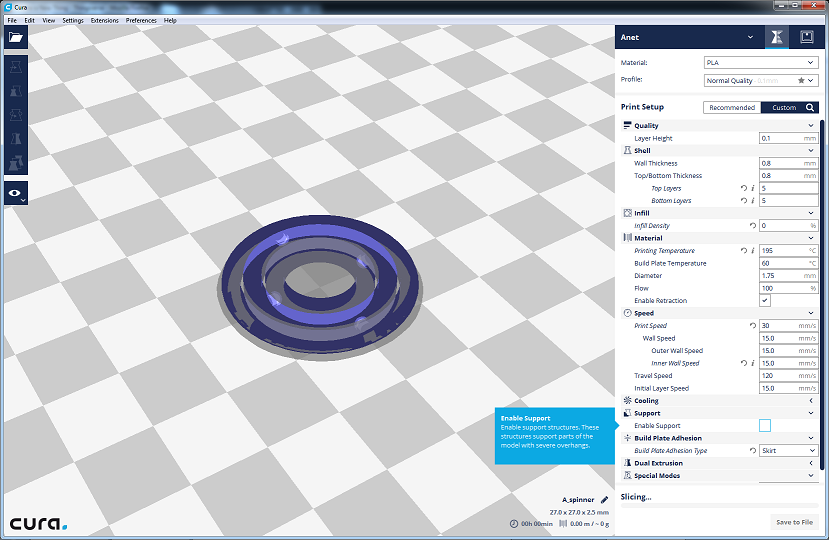Edit the Diameter field
The width and height of the screenshot is (829, 540).
point(788,276)
